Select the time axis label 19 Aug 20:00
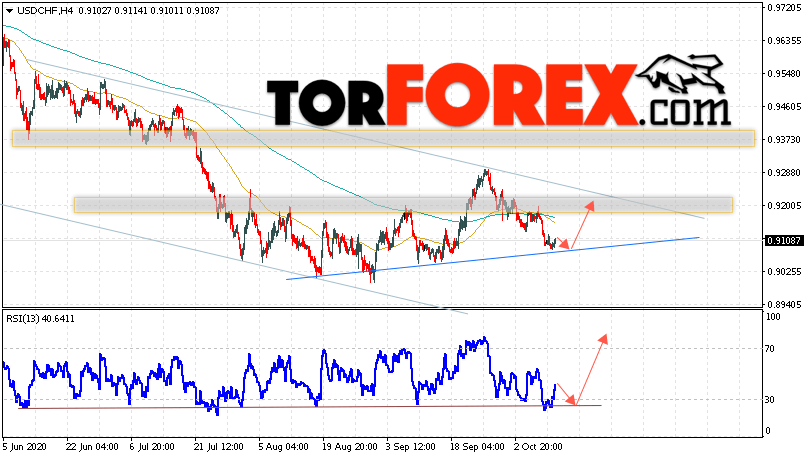The height and width of the screenshot is (458, 808). click(349, 446)
